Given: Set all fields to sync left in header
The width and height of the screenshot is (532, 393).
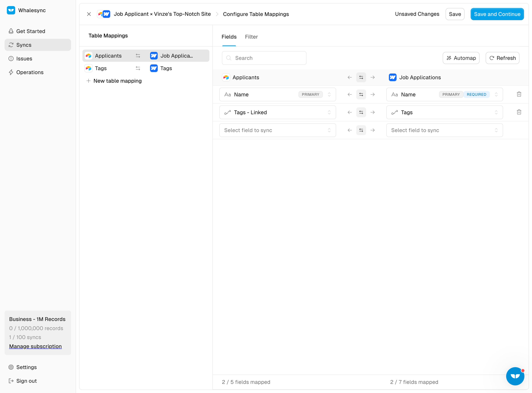Looking at the screenshot, I should (350, 77).
